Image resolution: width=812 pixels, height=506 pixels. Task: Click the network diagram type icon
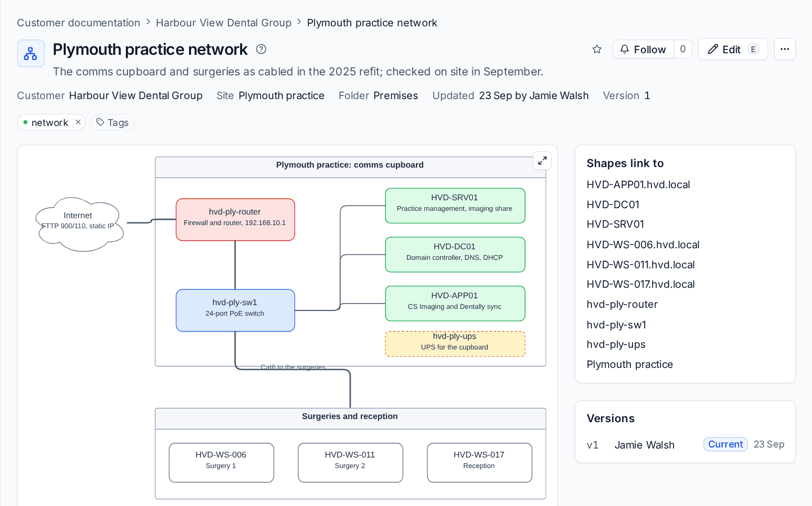point(31,53)
